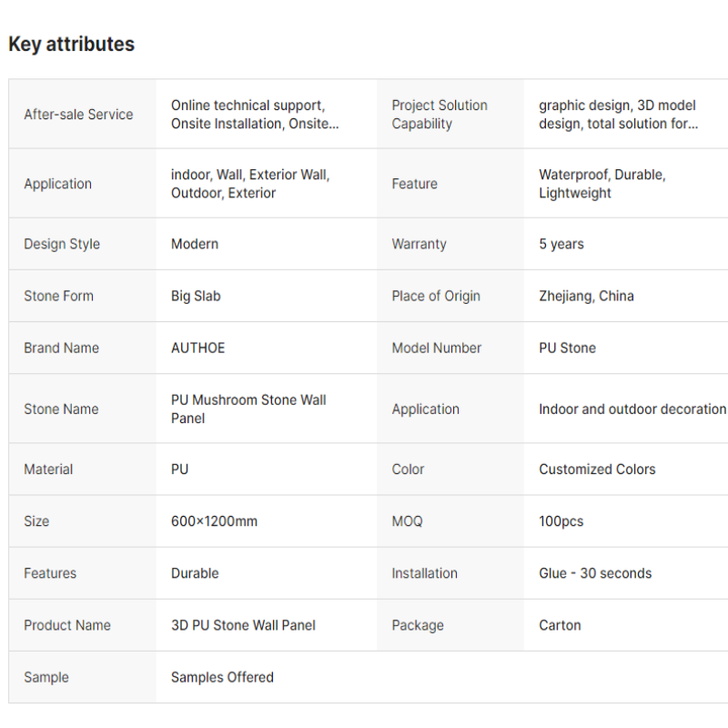Select the truncated graphic design, 3D model value
728x728 pixels.
(618, 115)
